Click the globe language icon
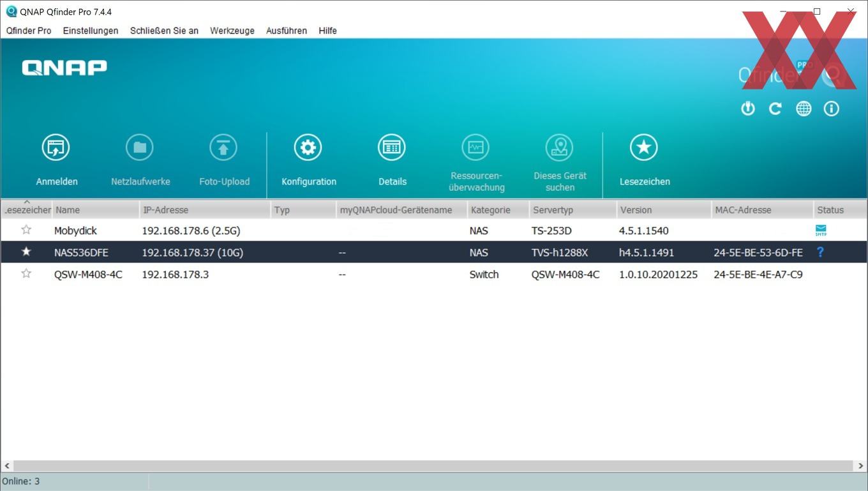This screenshot has height=491, width=868. pyautogui.click(x=804, y=109)
